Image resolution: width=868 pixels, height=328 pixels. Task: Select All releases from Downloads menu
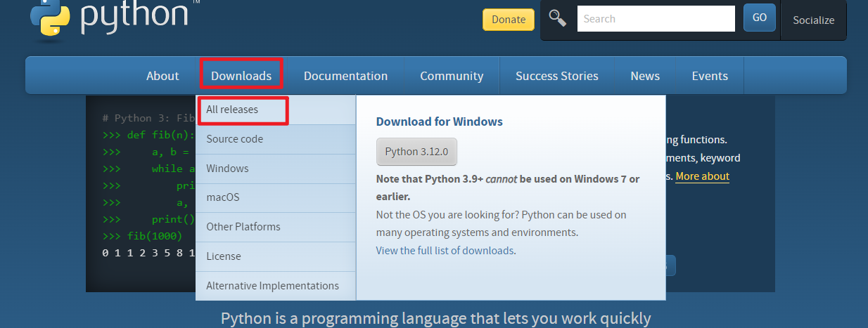[x=232, y=110]
